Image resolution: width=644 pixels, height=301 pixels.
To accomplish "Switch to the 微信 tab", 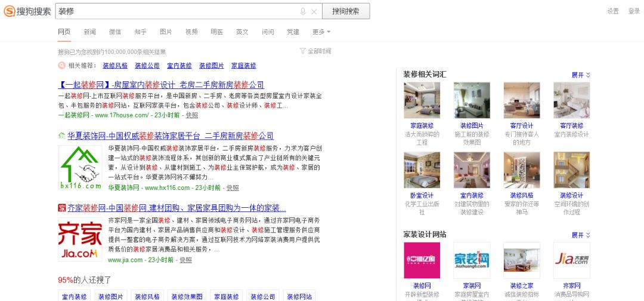I will (x=115, y=32).
